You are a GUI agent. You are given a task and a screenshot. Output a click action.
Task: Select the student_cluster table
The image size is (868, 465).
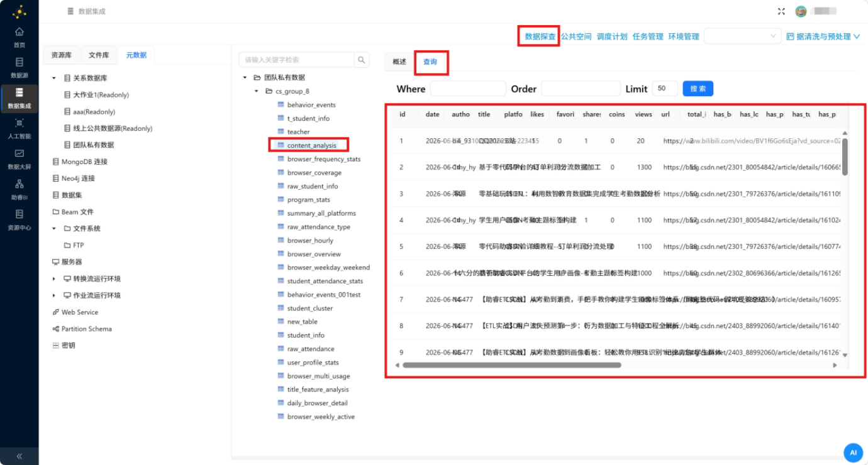point(310,308)
